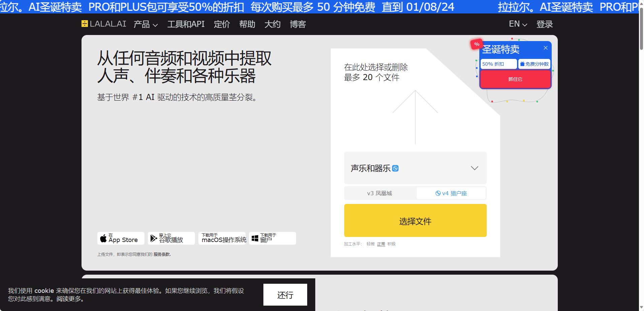Download the Windows 窗户 app

[x=272, y=238]
